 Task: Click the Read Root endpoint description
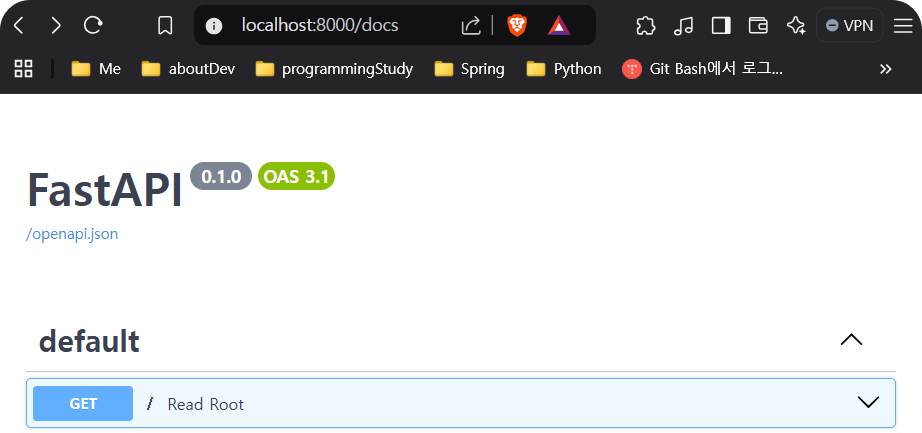click(x=206, y=404)
